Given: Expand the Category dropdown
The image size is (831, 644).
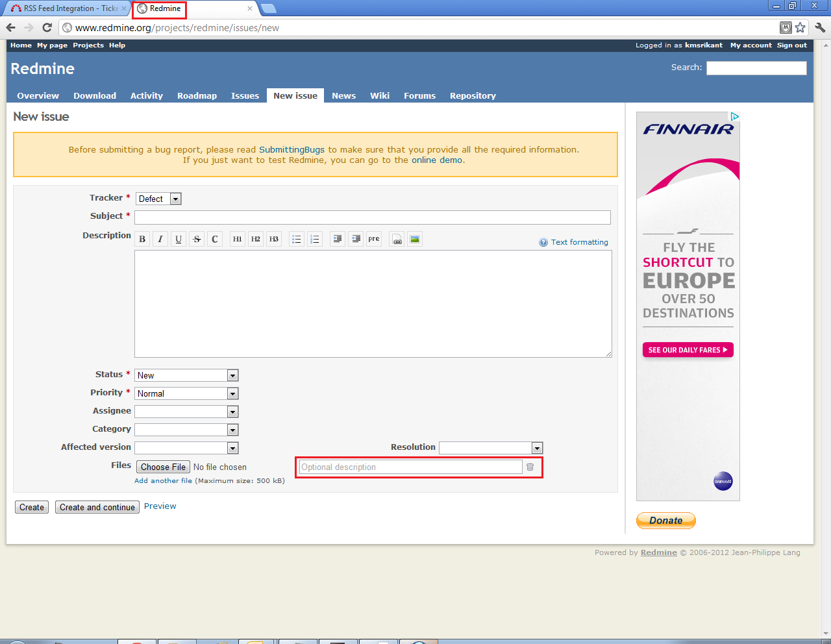Looking at the screenshot, I should coord(186,430).
